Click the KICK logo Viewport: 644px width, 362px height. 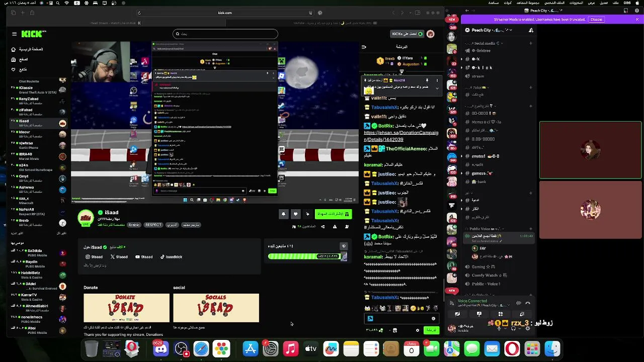point(33,34)
